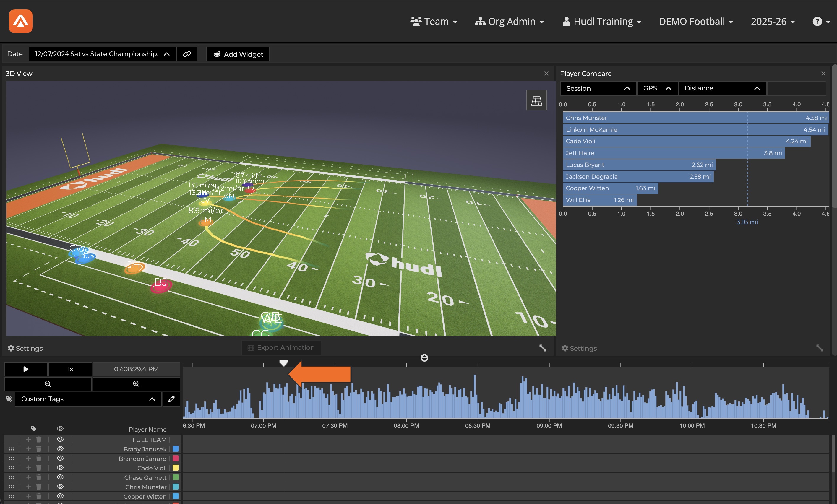The width and height of the screenshot is (837, 504).
Task: Click Cade Violi yellow color swatch
Action: [x=176, y=468]
